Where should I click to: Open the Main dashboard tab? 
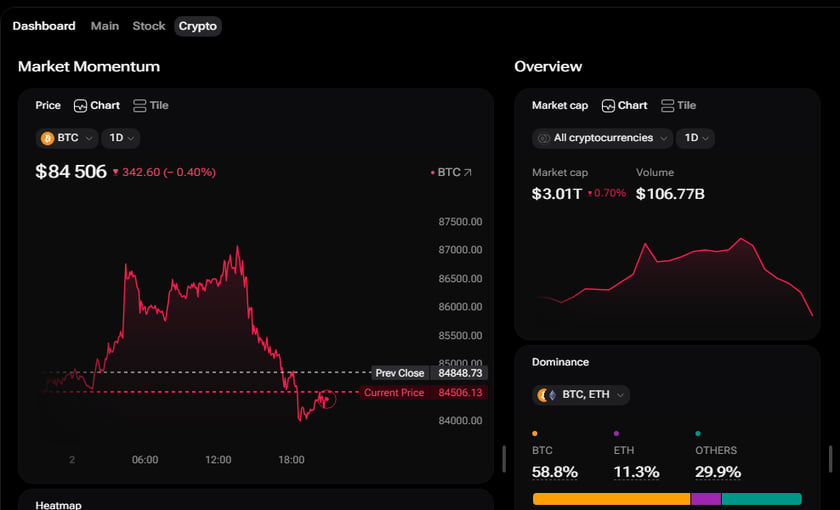pyautogui.click(x=104, y=26)
